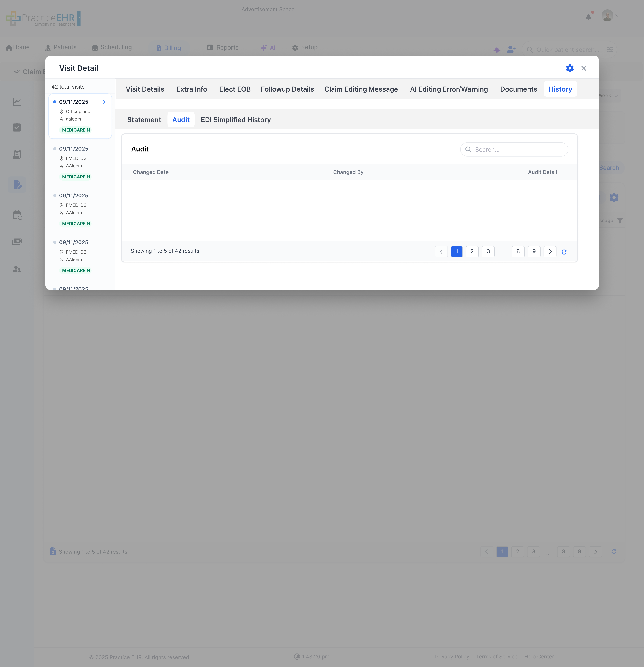Select the clipboard check icon in sidebar

(x=17, y=127)
